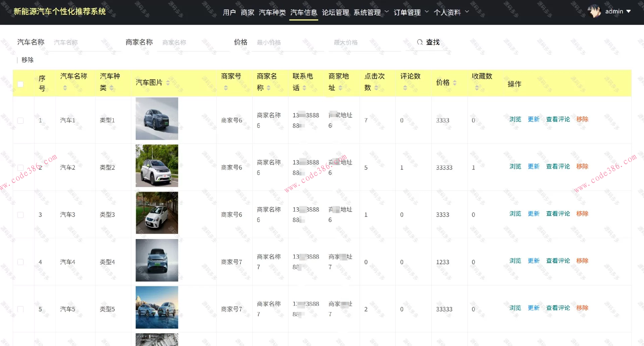Click the search magnifier icon
This screenshot has width=644, height=346.
click(420, 42)
